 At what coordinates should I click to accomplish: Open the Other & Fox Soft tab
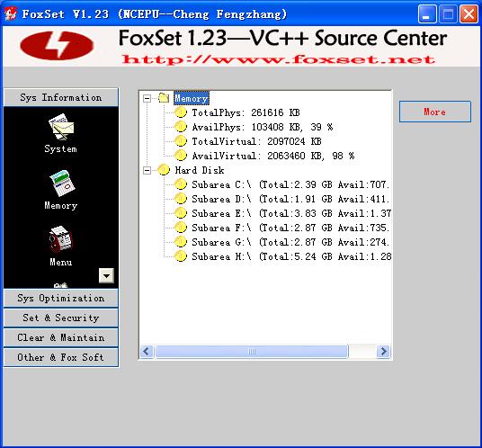click(x=61, y=357)
